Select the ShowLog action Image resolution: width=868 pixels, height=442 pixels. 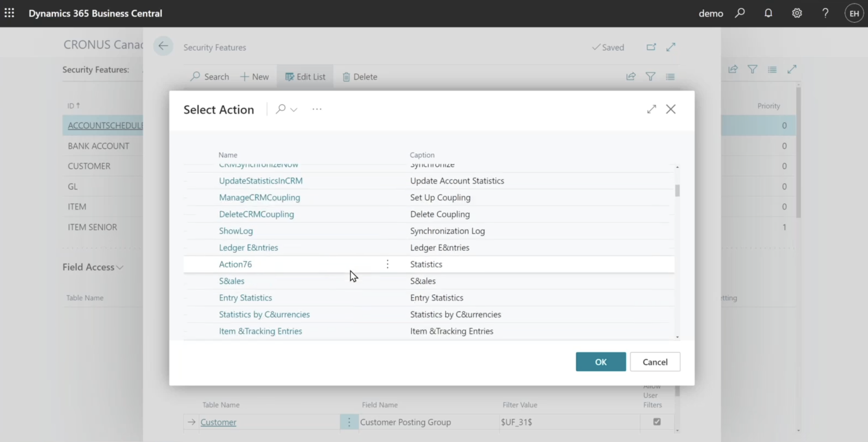point(236,231)
